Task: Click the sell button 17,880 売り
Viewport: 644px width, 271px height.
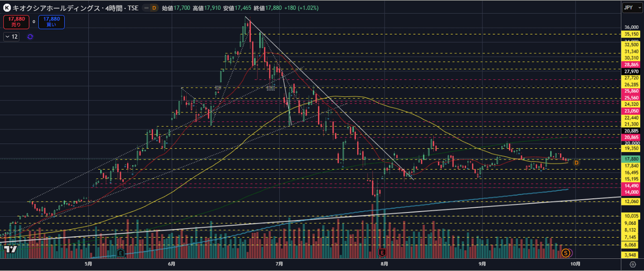Action: 17,22
